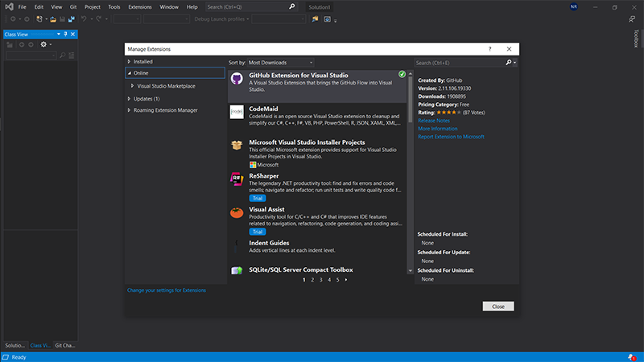Switch to the Solution Explorer tab

point(15,346)
